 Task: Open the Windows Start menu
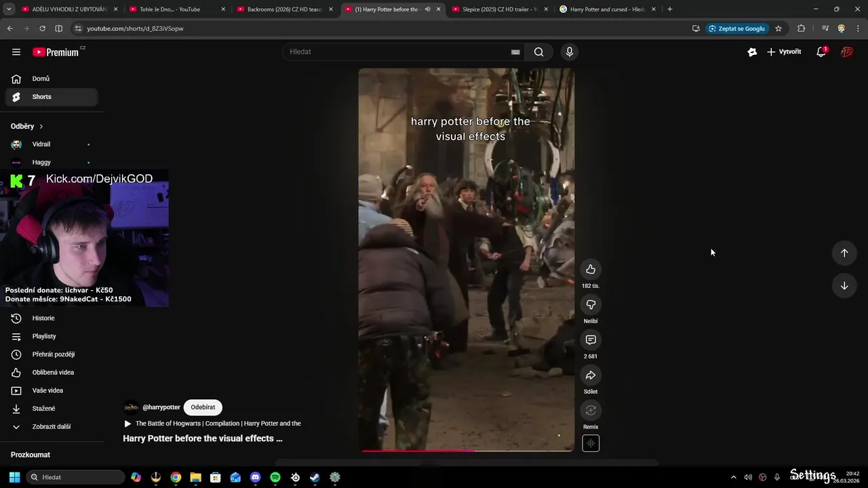click(x=14, y=477)
